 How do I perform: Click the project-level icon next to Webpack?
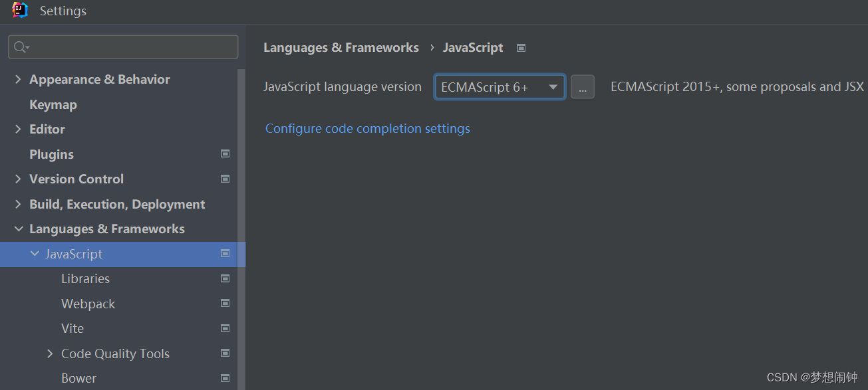(225, 304)
